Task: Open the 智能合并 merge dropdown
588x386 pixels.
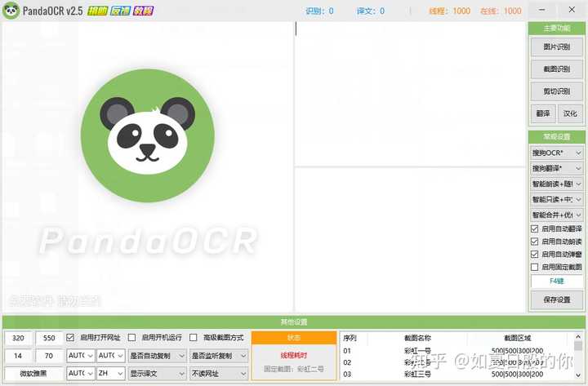Action: tap(557, 215)
